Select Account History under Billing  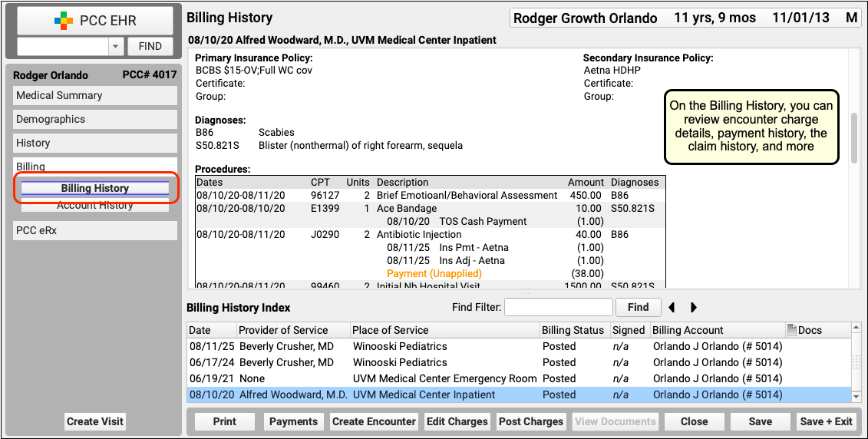[x=95, y=206]
